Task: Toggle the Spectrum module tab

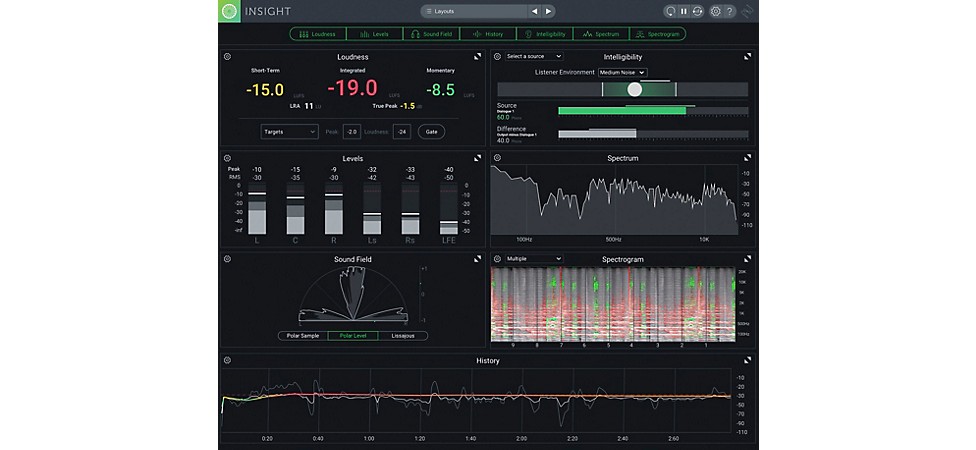Action: [x=601, y=34]
